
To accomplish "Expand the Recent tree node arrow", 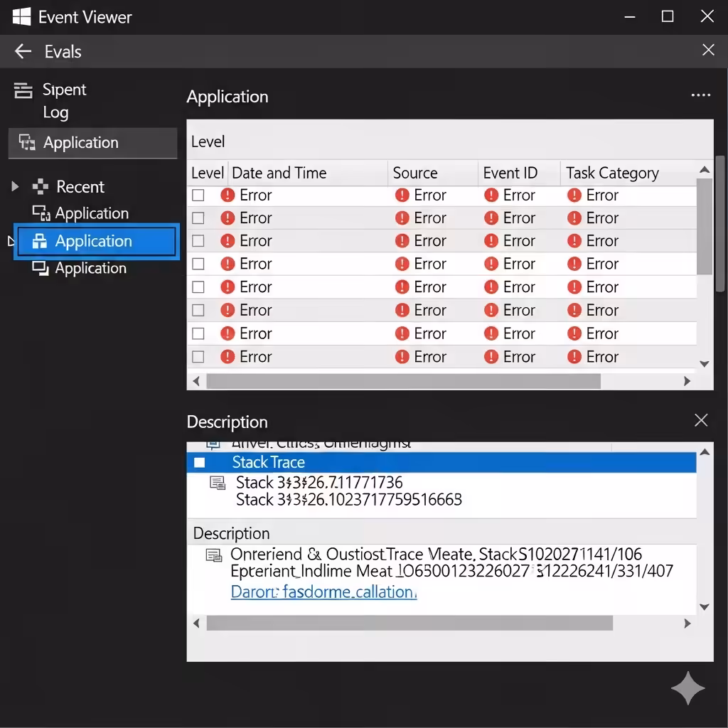I will pos(15,186).
